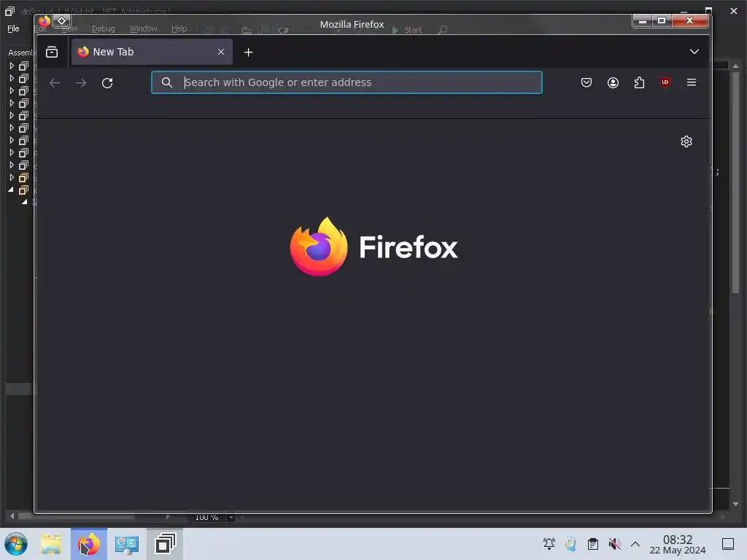This screenshot has height=560, width=747.
Task: Click the notification bell tray icon
Action: (549, 544)
